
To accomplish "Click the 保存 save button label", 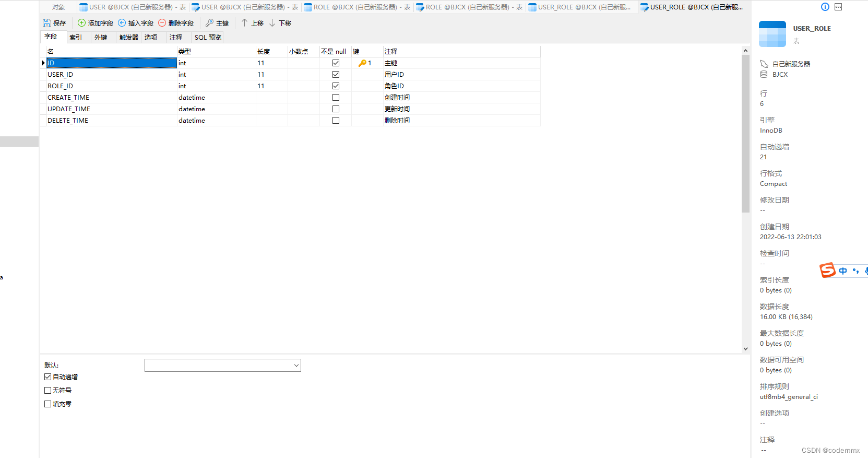I will click(60, 23).
